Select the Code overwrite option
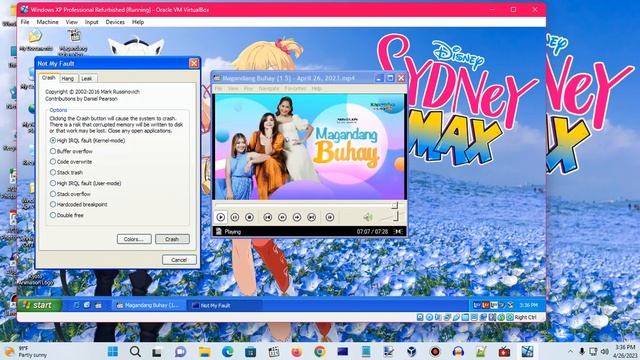 pos(71,162)
